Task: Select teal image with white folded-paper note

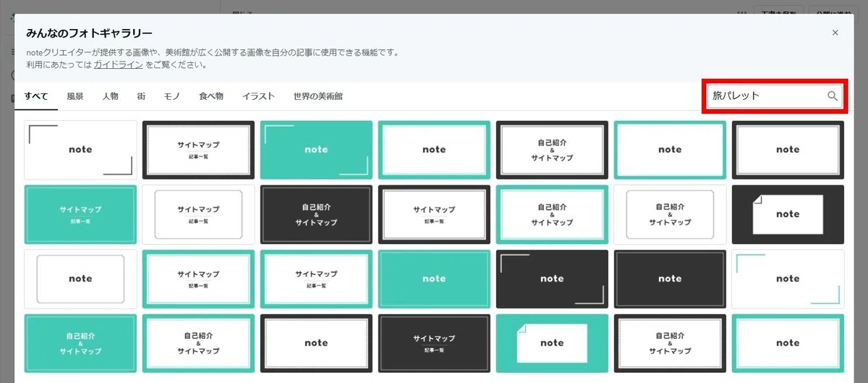Action: [552, 343]
